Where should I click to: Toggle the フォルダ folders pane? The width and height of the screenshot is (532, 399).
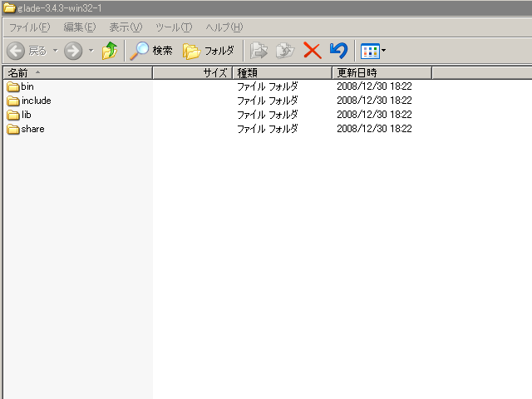[209, 51]
